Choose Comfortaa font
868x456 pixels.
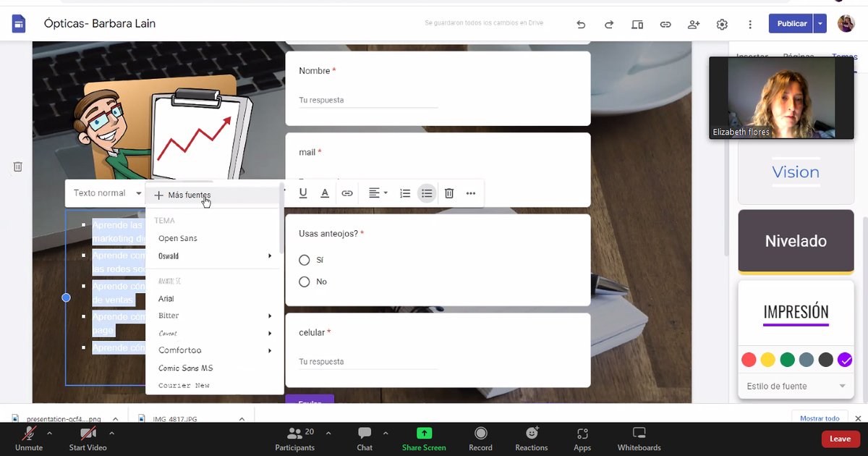click(x=179, y=350)
